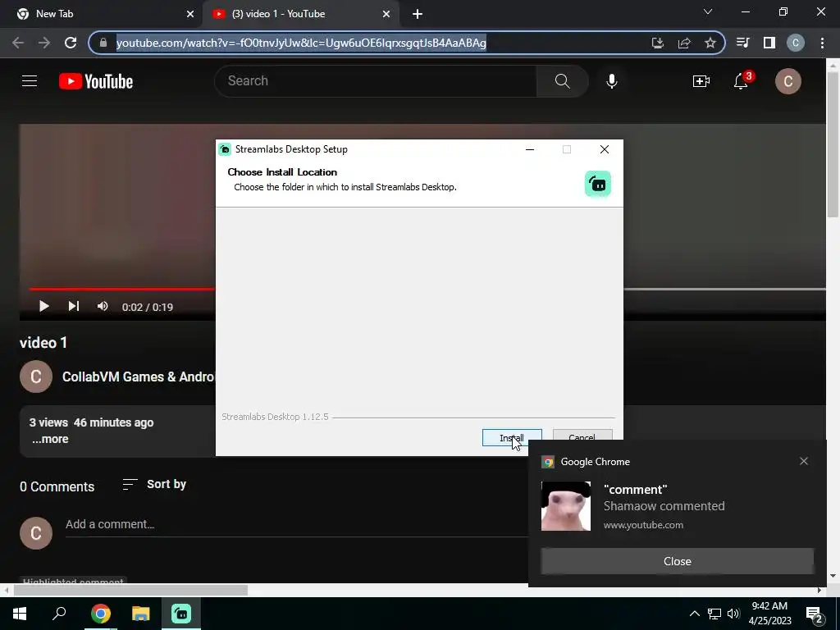Image resolution: width=840 pixels, height=630 pixels.
Task: Select the video 1 - YouTube tab
Action: [x=301, y=14]
